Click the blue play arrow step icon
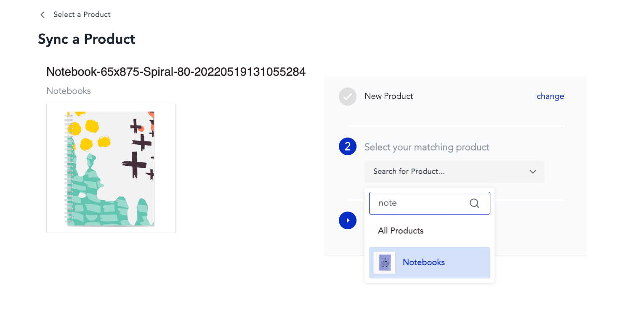The width and height of the screenshot is (644, 318). (348, 220)
